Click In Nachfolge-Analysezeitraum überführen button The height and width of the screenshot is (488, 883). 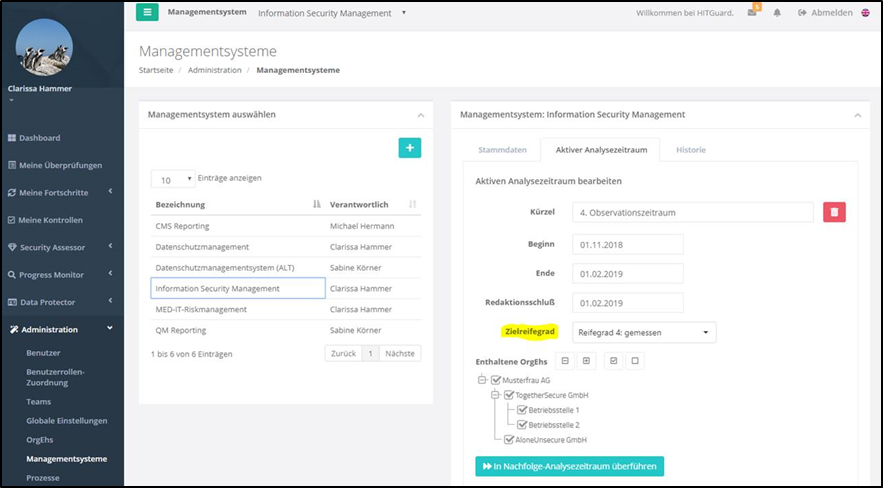tap(569, 466)
